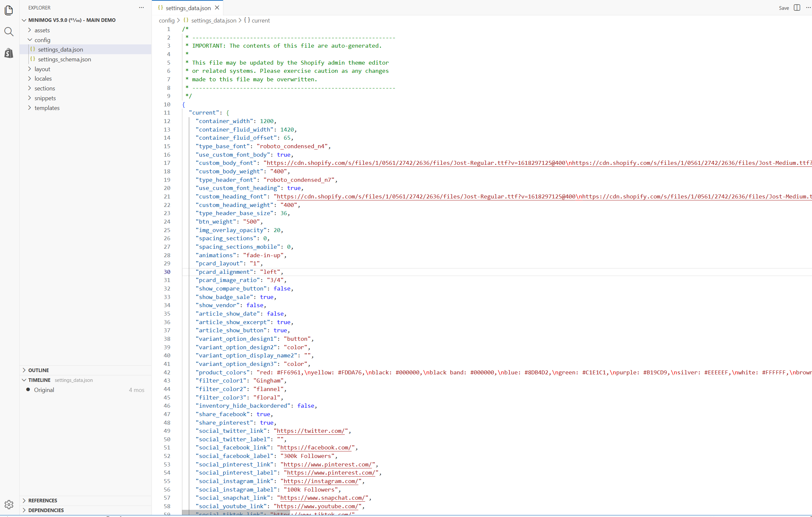Open the instagram.com link on line 55
The image size is (812, 517).
coord(321,481)
